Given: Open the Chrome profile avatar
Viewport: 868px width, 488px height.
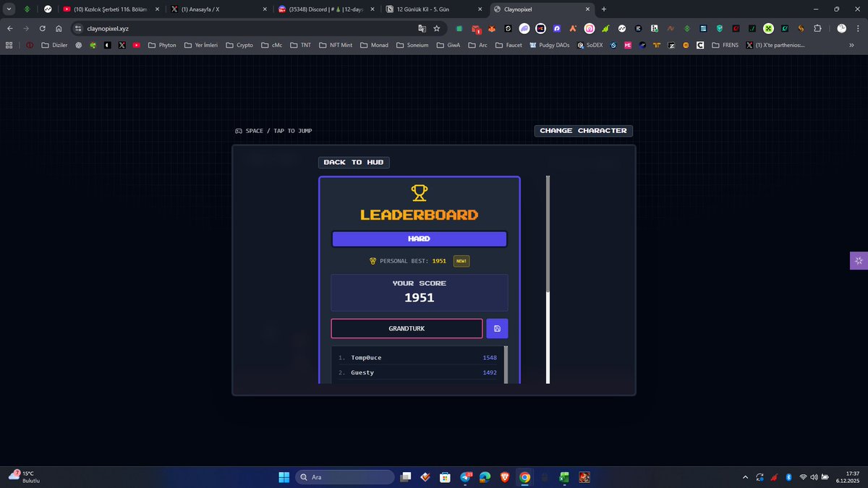Looking at the screenshot, I should pyautogui.click(x=841, y=28).
